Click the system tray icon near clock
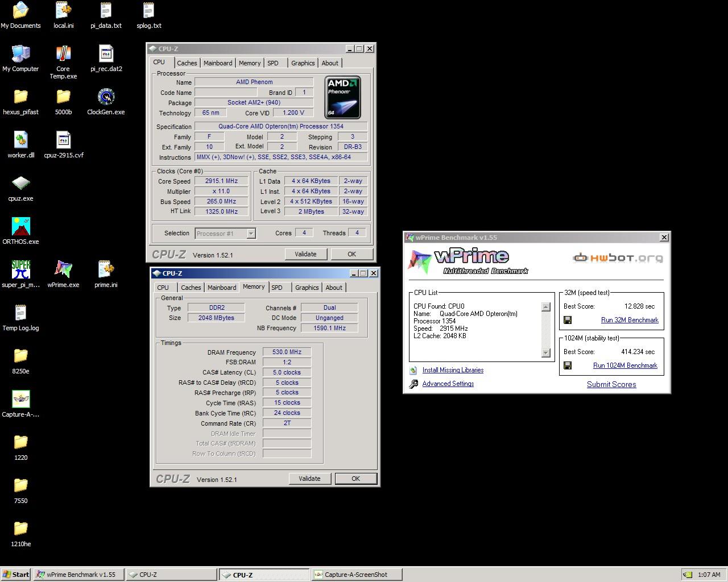 [688, 575]
